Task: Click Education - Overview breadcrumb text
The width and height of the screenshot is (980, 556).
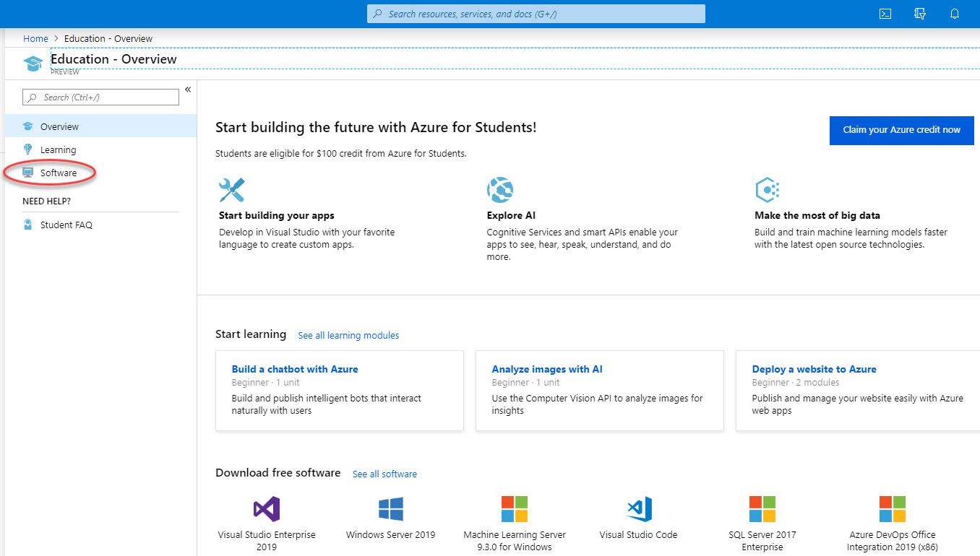Action: click(108, 39)
